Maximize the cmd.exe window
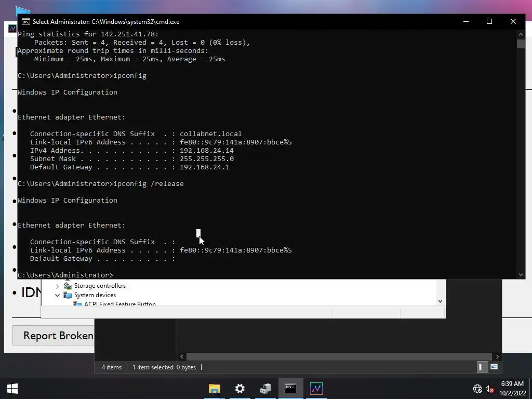The height and width of the screenshot is (399, 532). [489, 21]
